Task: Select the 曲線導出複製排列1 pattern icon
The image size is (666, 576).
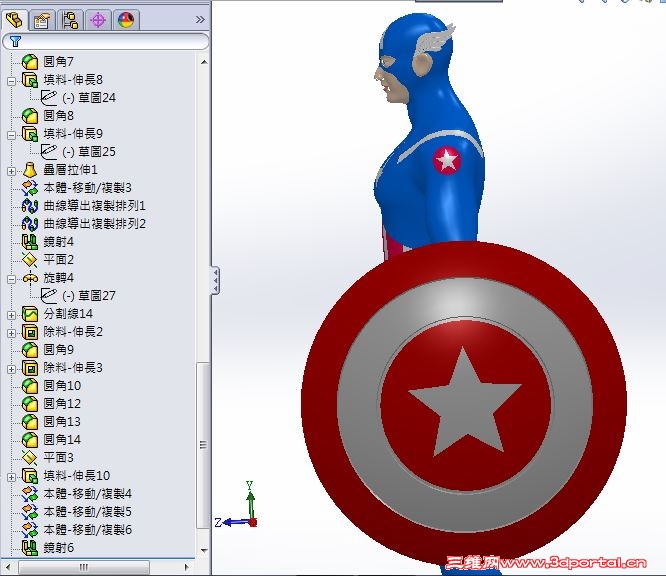Action: point(30,206)
